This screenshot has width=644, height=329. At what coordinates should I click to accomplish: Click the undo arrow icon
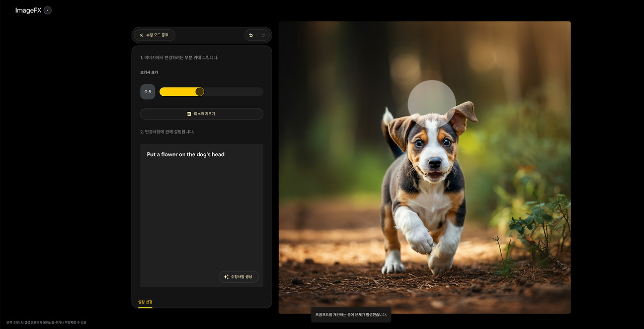[251, 35]
